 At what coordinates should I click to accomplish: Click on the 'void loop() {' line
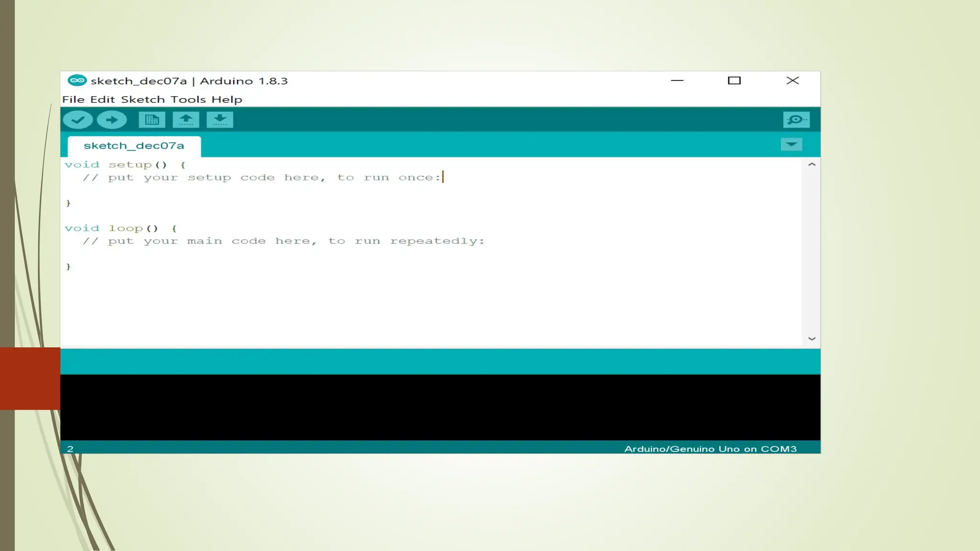tap(121, 228)
